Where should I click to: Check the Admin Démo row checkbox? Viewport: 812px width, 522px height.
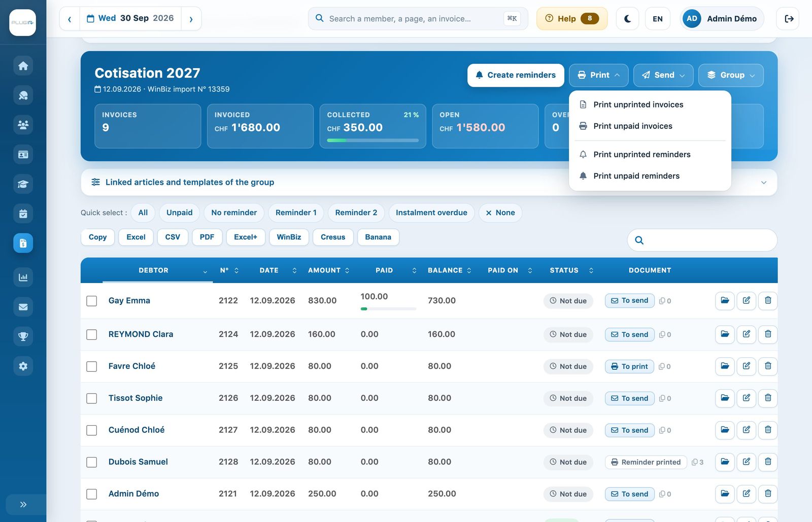point(92,494)
